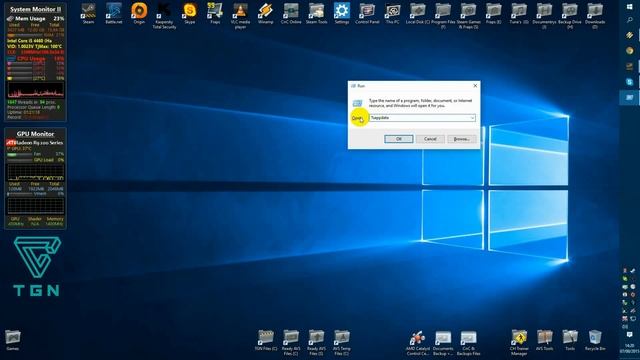This screenshot has height=360, width=640.
Task: Open the Program Files folder shortcut
Action: 443,16
